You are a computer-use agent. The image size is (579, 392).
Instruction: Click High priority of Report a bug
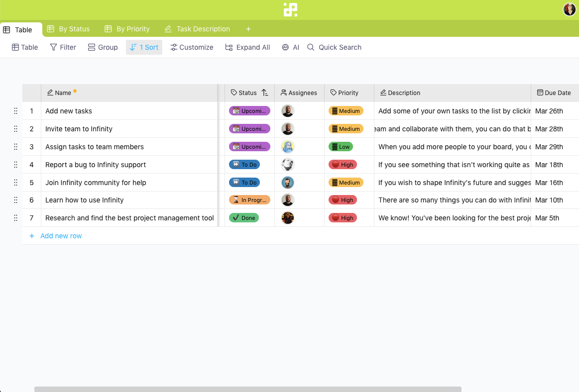coord(343,165)
